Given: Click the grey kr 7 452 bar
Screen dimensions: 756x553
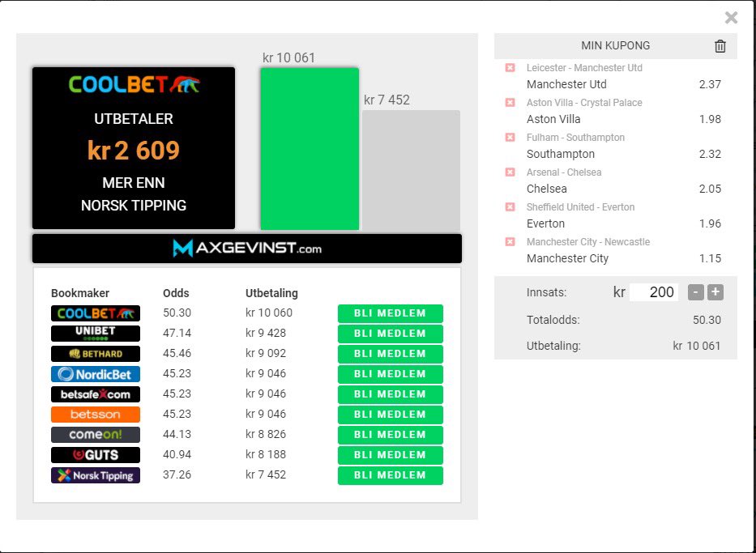Looking at the screenshot, I should pyautogui.click(x=412, y=170).
